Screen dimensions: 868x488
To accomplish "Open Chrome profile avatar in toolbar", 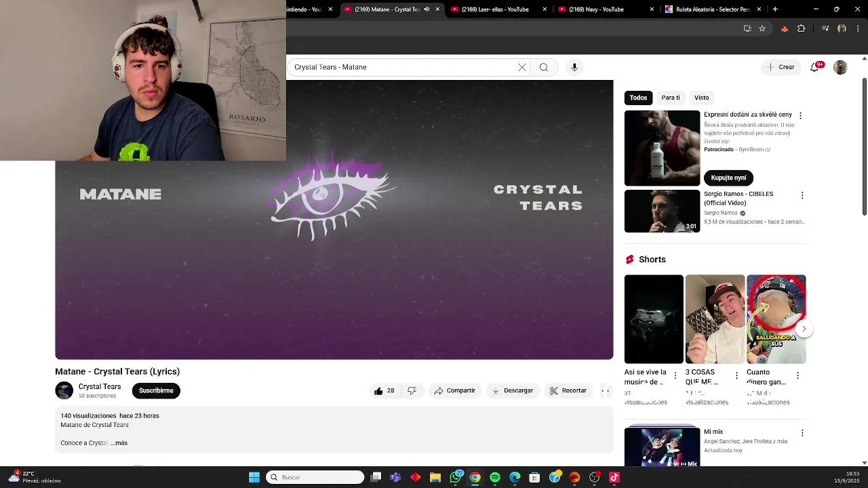I will (x=842, y=28).
